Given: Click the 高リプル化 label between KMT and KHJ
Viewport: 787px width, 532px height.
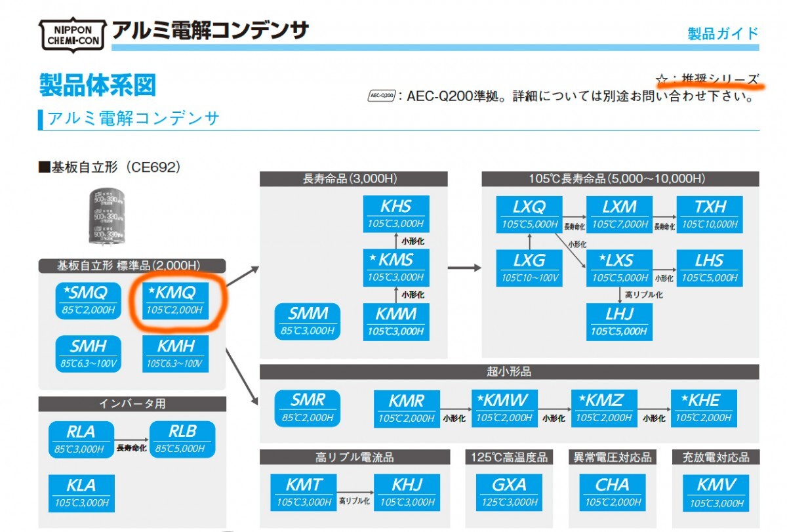Looking at the screenshot, I should point(355,501).
